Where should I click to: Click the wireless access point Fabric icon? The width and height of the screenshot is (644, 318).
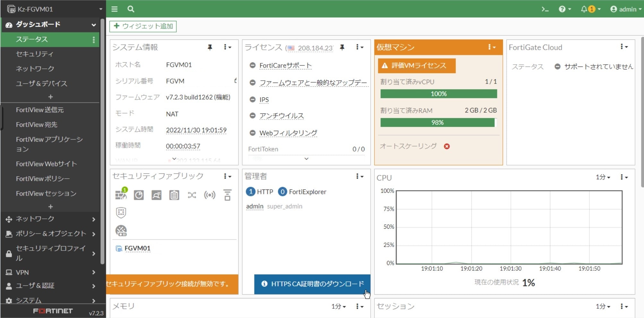(210, 195)
